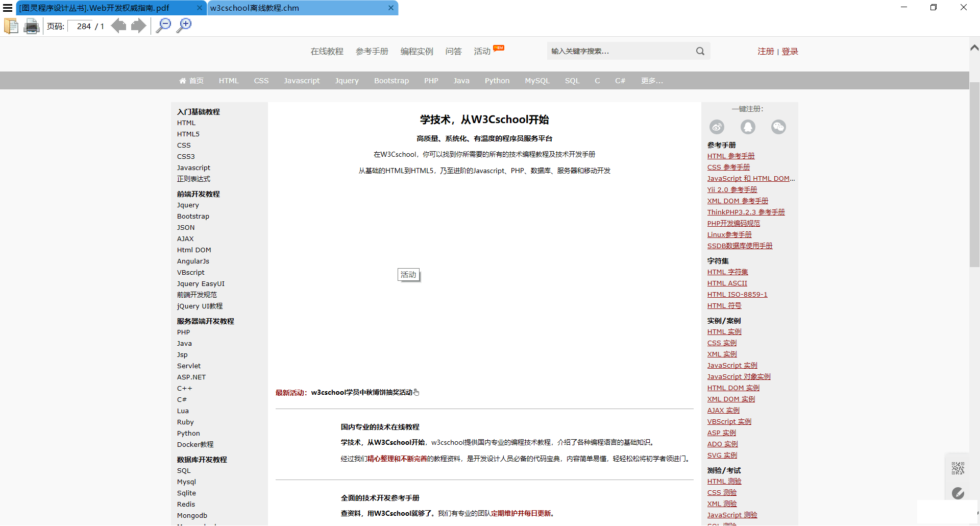The width and height of the screenshot is (980, 526).
Task: Open ASP.NET tutorial in sidebar
Action: 191,377
